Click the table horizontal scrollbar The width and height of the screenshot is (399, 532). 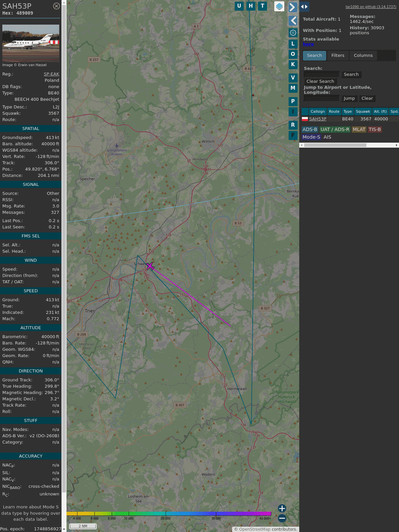(335, 145)
